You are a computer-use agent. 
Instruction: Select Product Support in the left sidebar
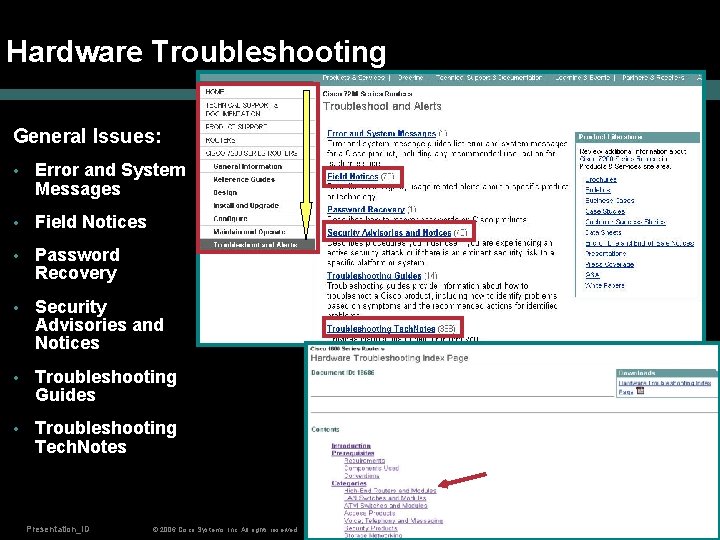[x=236, y=126]
